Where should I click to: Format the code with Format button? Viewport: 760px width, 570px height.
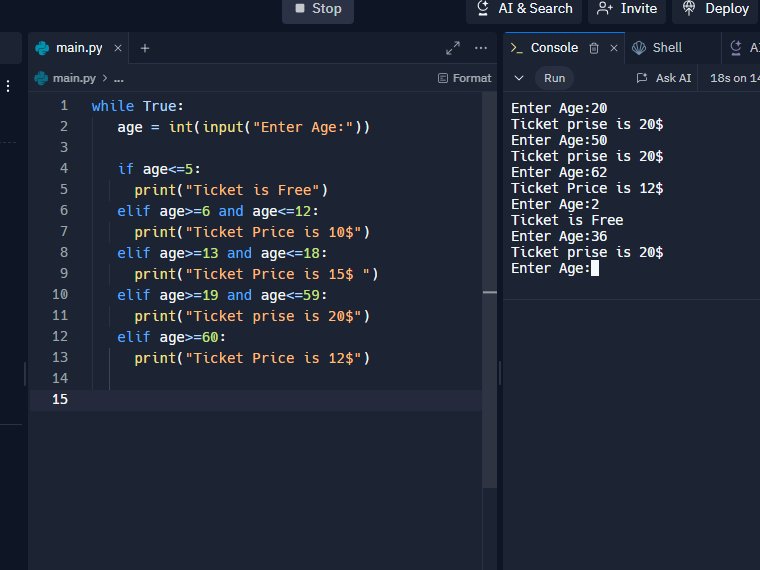464,78
